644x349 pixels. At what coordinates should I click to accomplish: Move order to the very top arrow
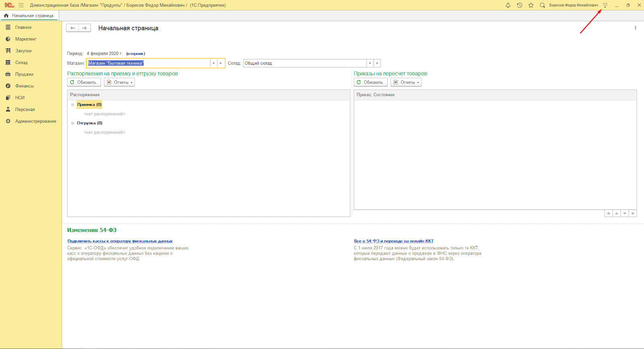click(x=609, y=214)
